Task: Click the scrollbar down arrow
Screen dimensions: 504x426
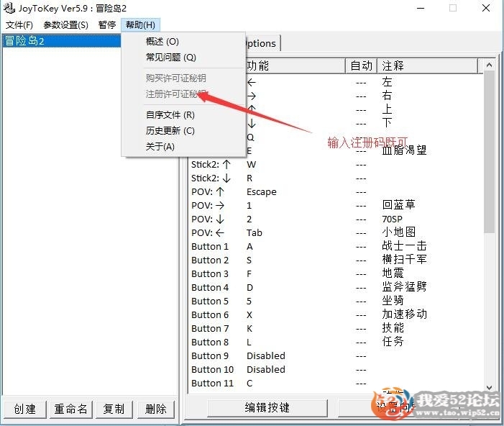Action: click(489, 388)
